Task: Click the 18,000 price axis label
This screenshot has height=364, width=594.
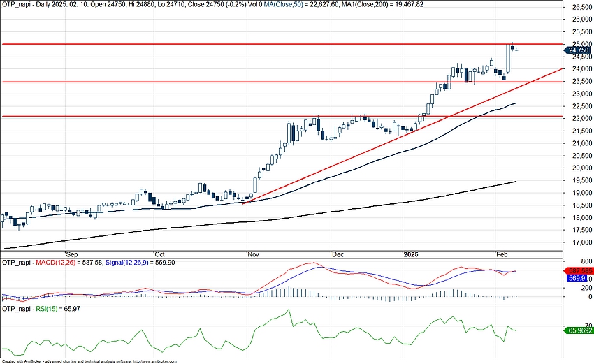Action: pyautogui.click(x=582, y=218)
